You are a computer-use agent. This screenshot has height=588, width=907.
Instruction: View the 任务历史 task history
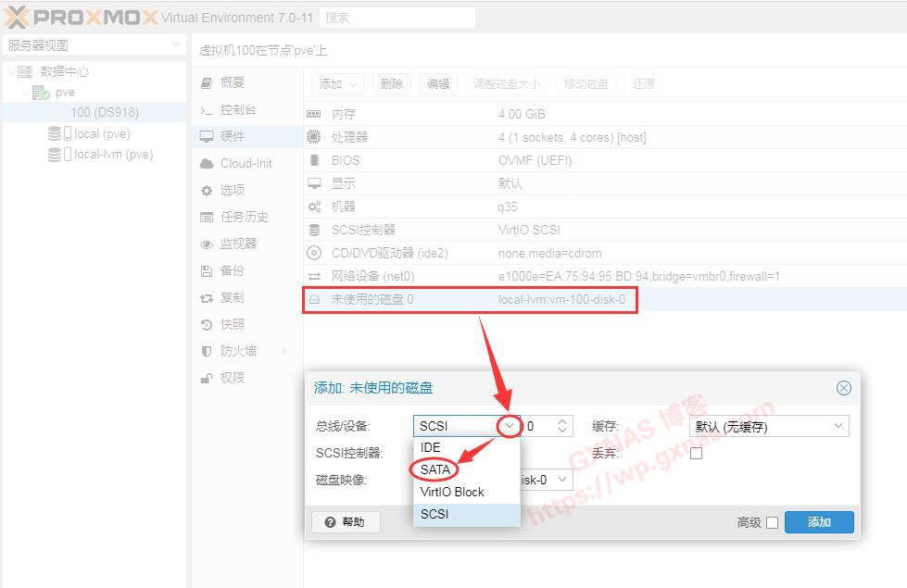click(x=246, y=216)
